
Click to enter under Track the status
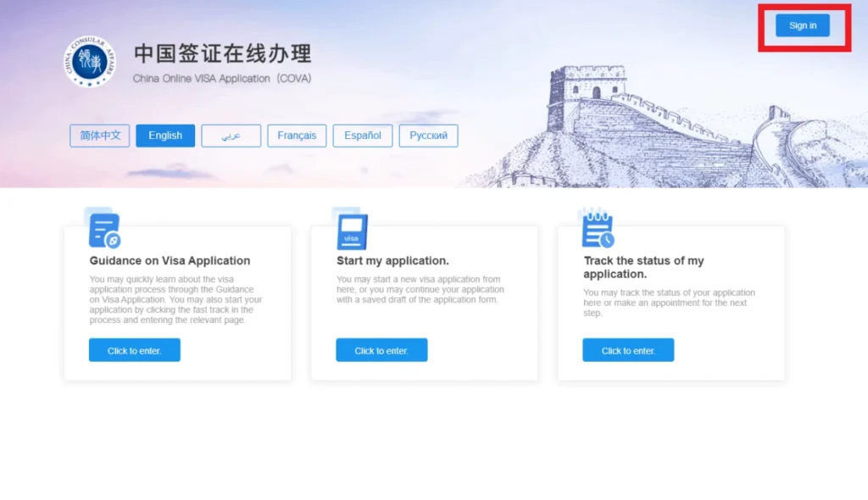pos(628,350)
